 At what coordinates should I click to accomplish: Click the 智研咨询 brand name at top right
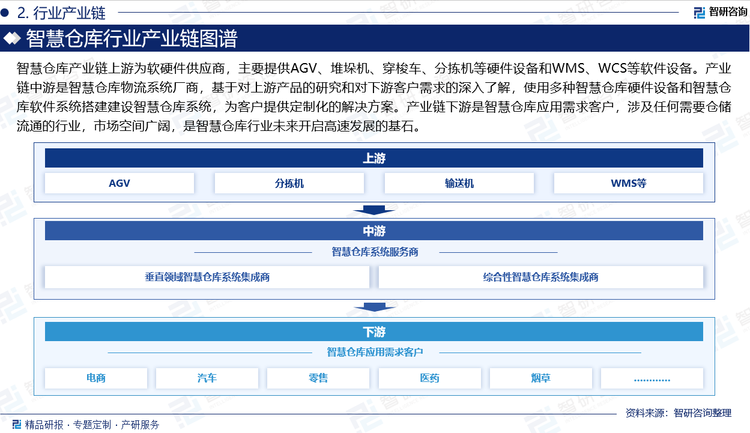728,12
